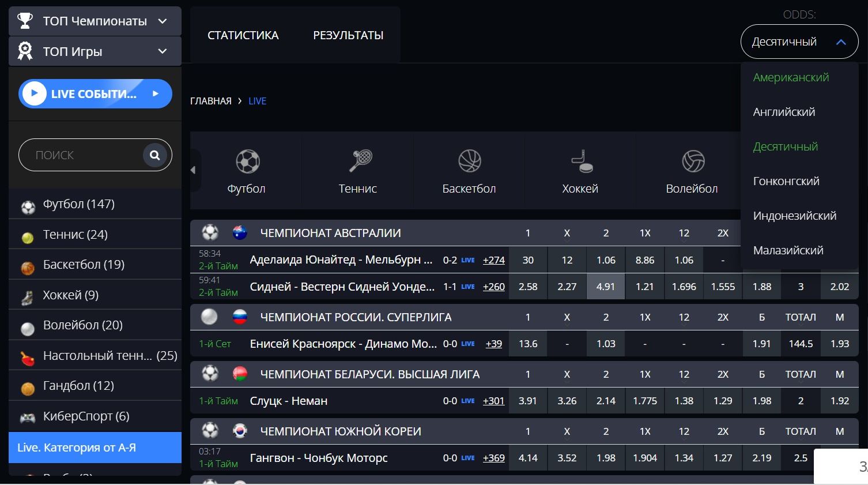Open the РЕЗУЛЬТАТЫ tab
868x485 pixels.
348,35
